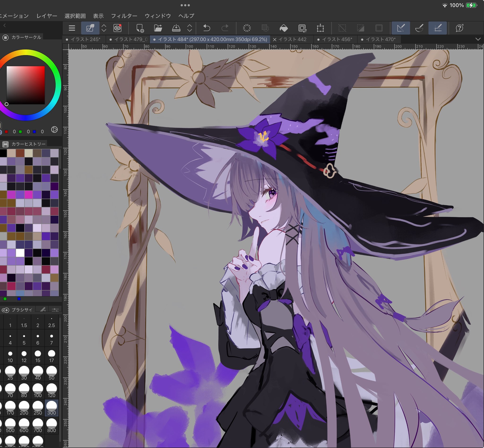Save the current illustration
The height and width of the screenshot is (448, 484).
pos(176,28)
